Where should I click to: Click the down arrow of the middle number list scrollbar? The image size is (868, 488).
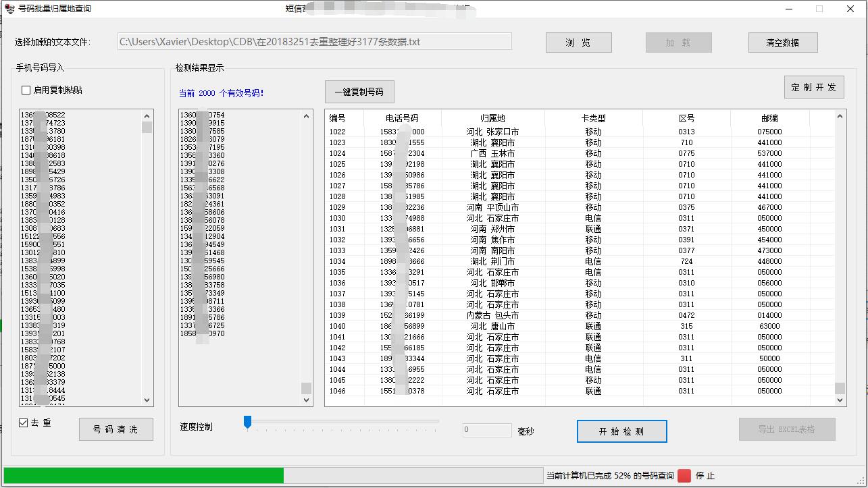[x=307, y=400]
